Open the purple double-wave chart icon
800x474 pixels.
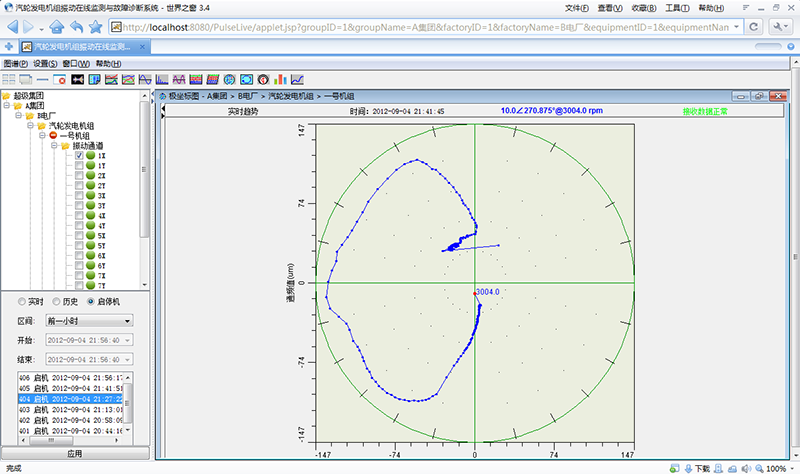179,79
